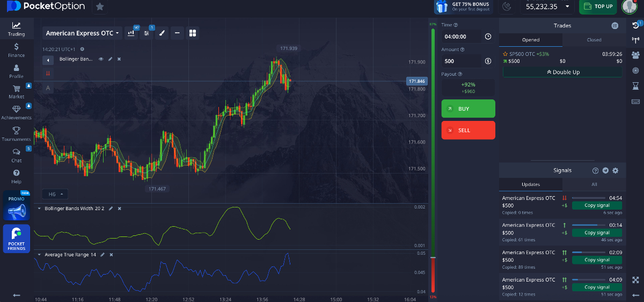Open the express trades target icon
644x302 pixels.
coord(636,70)
